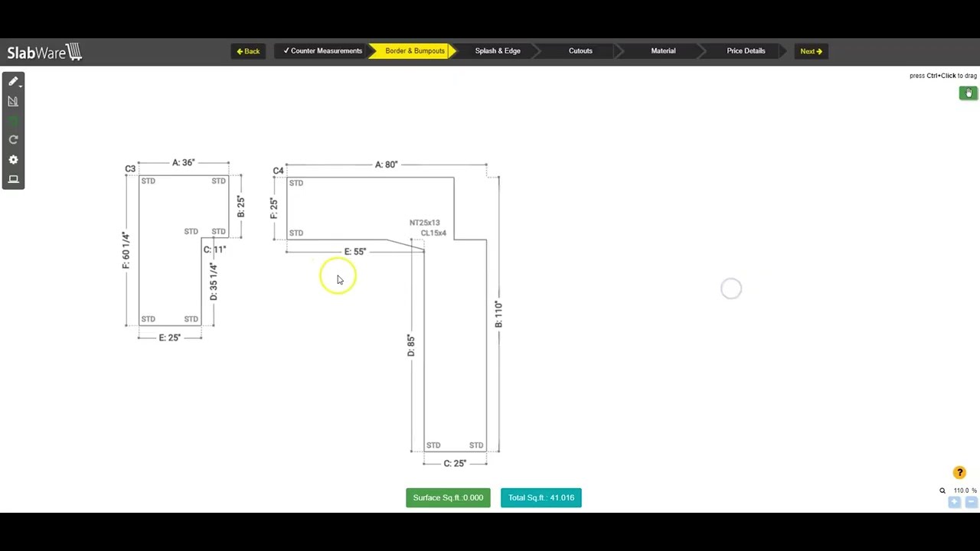This screenshot has height=551, width=980.
Task: Open the Material step
Action: pyautogui.click(x=663, y=51)
